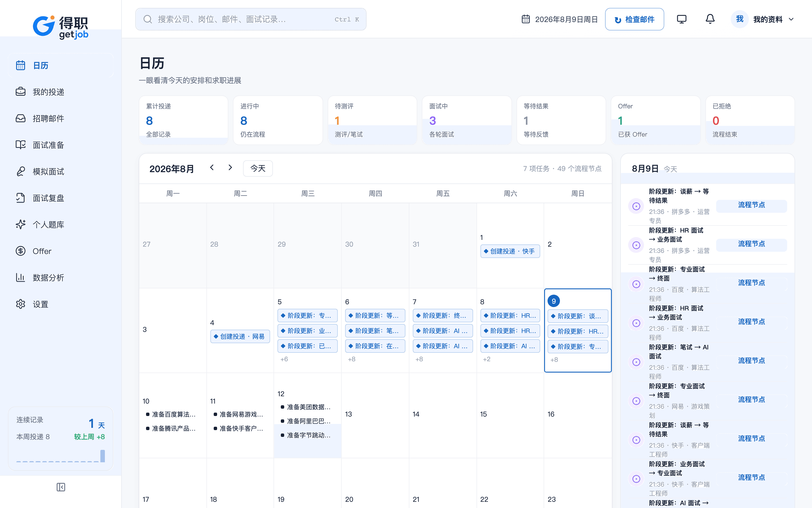Expand +8 more events on day 9
812x508 pixels.
(554, 360)
